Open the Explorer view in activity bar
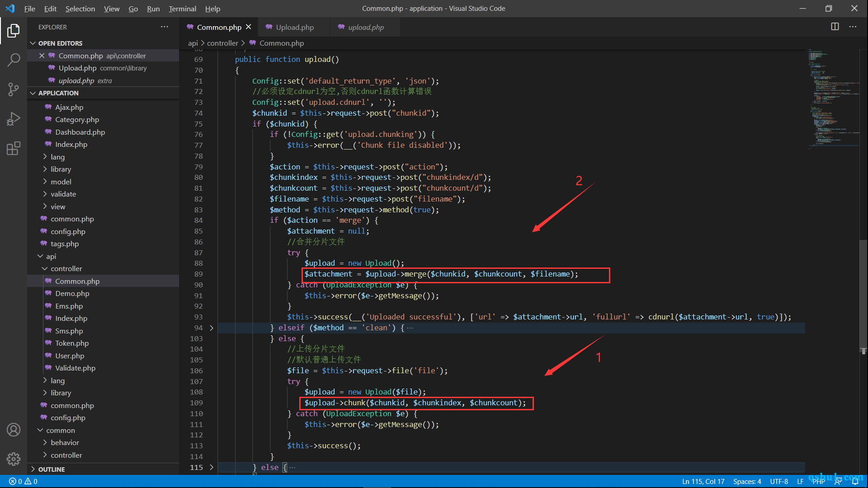The width and height of the screenshot is (868, 488). tap(14, 31)
